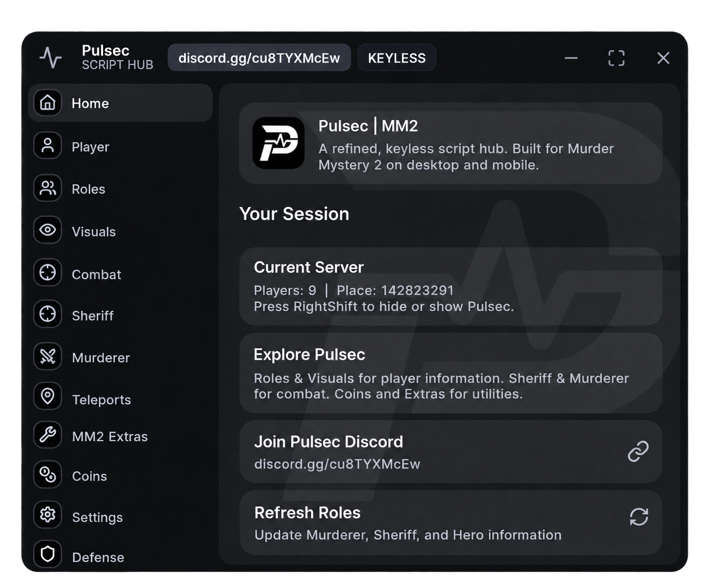Open the Settings gear icon
The width and height of the screenshot is (709, 588).
[48, 515]
